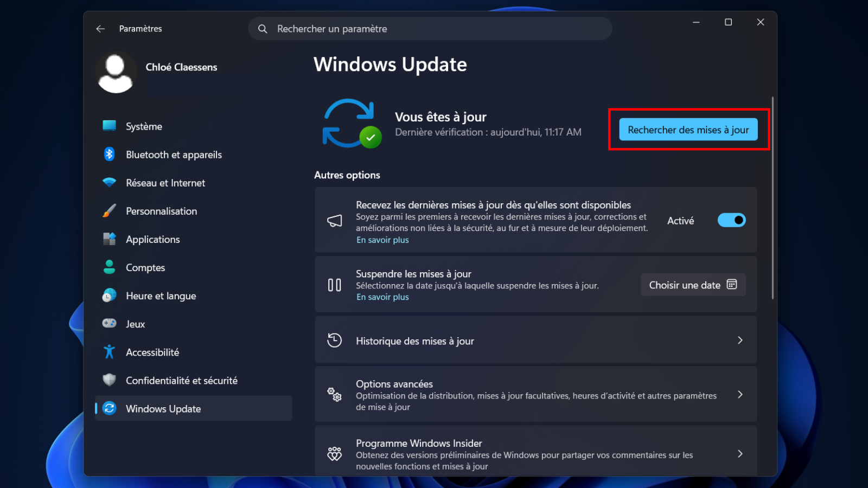Image resolution: width=868 pixels, height=488 pixels.
Task: Open Système settings label
Action: click(x=144, y=126)
